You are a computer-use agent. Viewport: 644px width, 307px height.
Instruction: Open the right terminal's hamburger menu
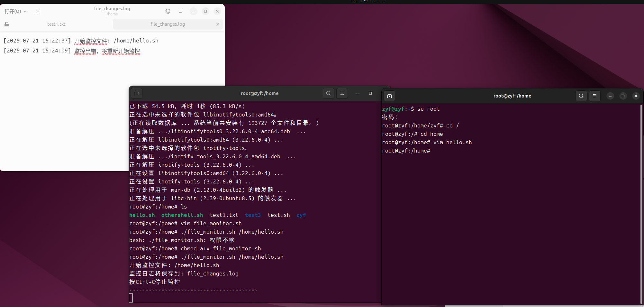point(595,96)
